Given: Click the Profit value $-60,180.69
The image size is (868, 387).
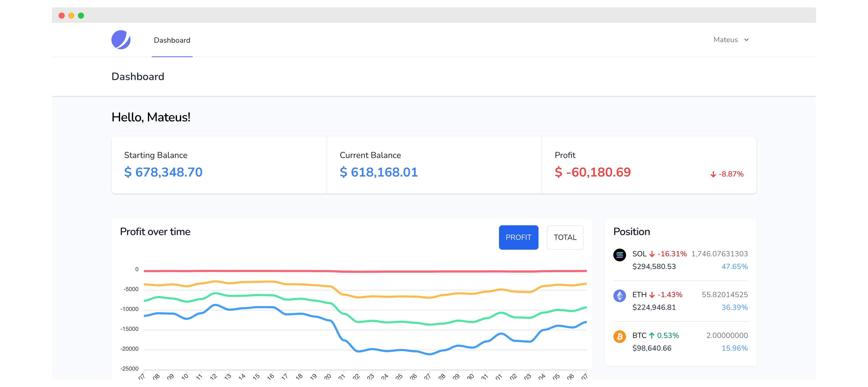Looking at the screenshot, I should point(593,173).
